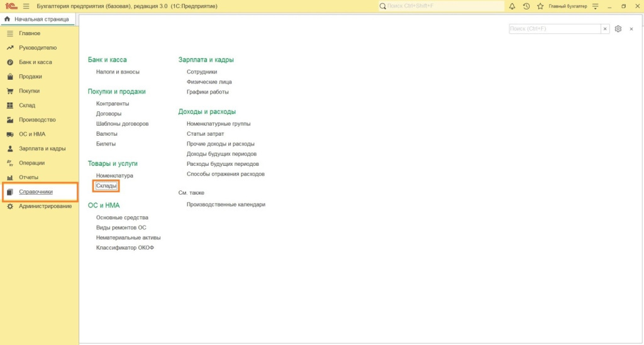This screenshot has height=345, width=644.
Task: Click the Зарплата и кадры person icon
Action: pyautogui.click(x=10, y=148)
